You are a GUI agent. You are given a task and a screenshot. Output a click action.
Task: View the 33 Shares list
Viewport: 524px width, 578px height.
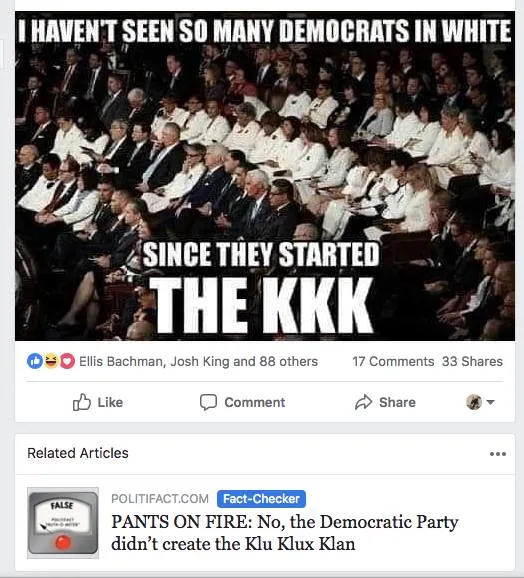pos(472,362)
